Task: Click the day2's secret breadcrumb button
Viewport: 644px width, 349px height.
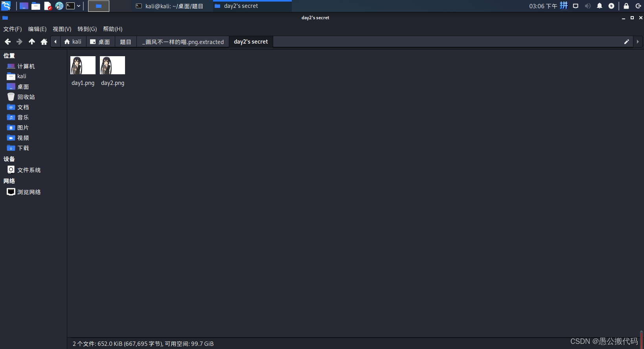Action: click(251, 42)
